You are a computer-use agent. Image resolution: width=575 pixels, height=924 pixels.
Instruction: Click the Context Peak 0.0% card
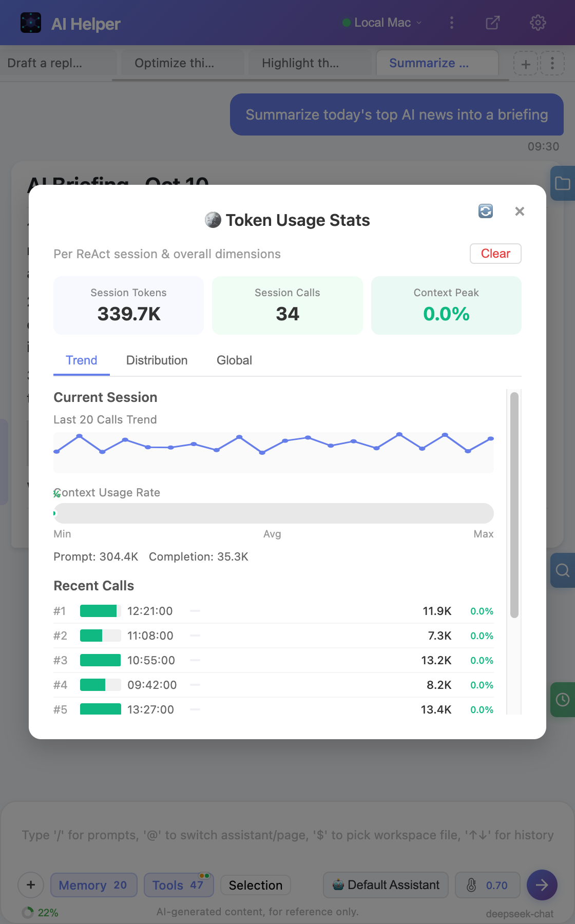point(446,305)
